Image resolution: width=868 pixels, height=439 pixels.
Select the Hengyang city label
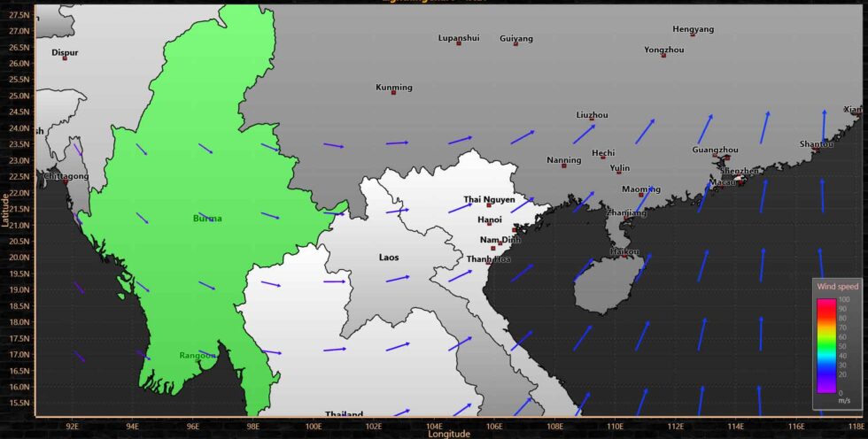coord(693,29)
